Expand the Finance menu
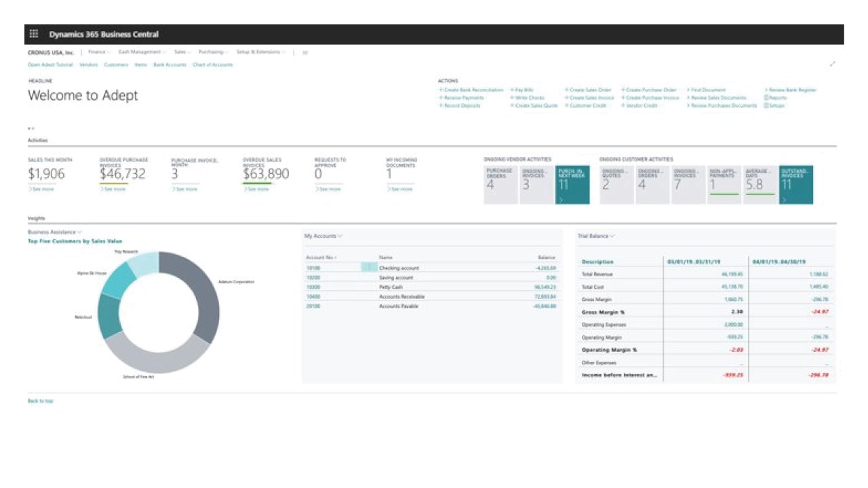Screen dimensions: 868x488 click(x=100, y=52)
